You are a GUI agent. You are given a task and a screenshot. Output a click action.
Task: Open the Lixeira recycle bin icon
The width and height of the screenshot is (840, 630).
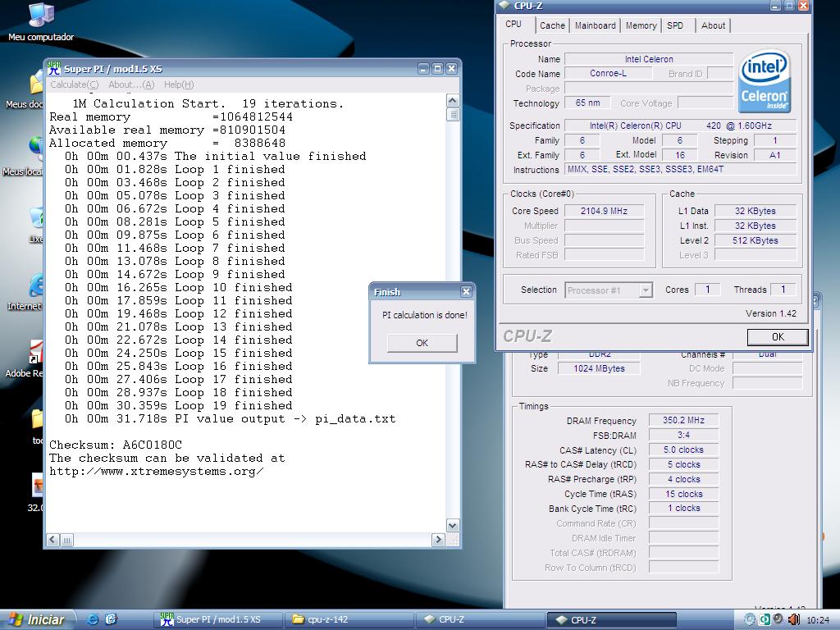pyautogui.click(x=35, y=225)
